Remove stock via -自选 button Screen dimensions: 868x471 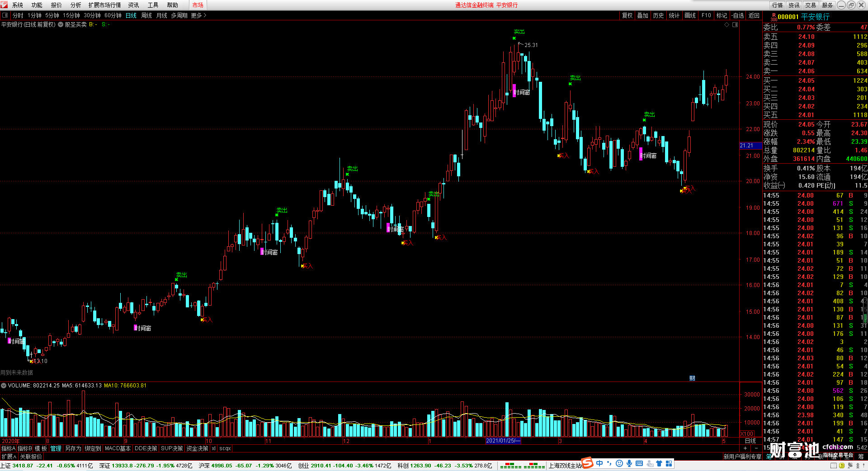[x=738, y=15]
